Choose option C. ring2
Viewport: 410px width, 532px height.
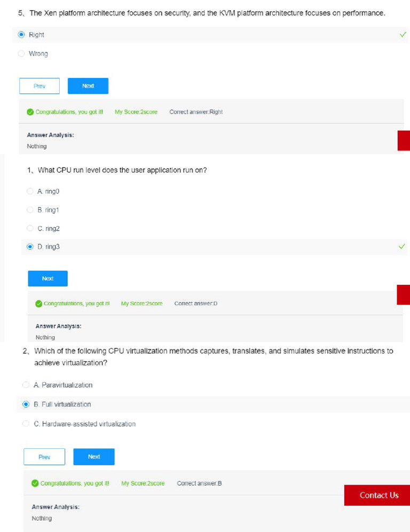tap(30, 228)
